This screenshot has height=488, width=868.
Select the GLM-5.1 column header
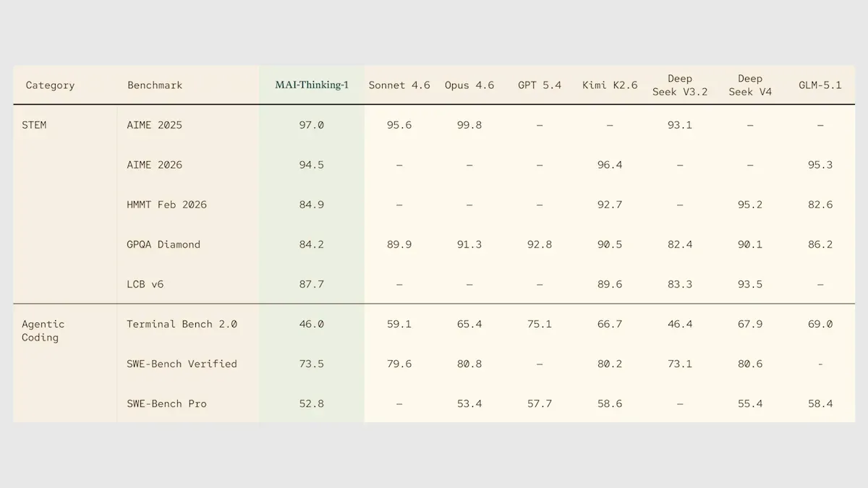[x=820, y=85]
